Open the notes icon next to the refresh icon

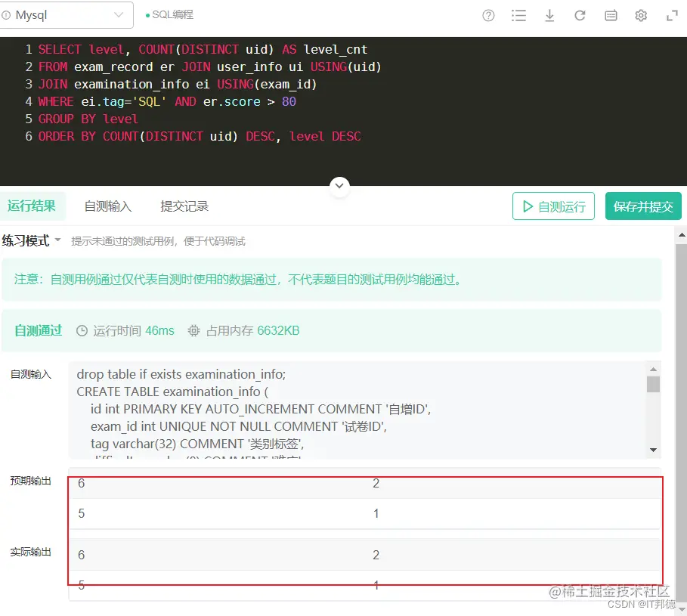[611, 16]
